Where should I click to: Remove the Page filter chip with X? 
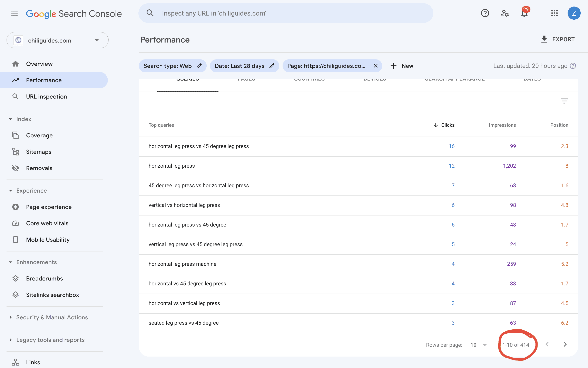pyautogui.click(x=375, y=66)
